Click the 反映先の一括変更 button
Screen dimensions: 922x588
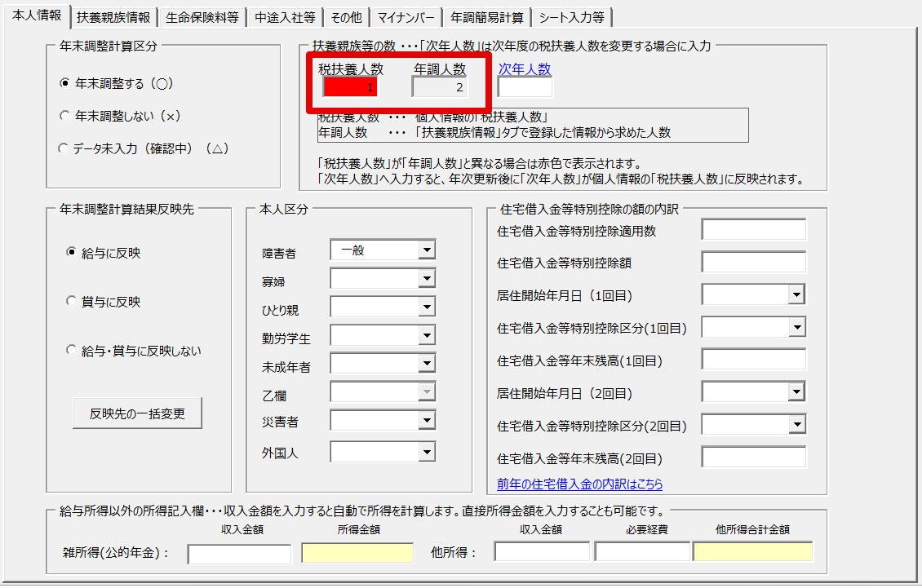(x=137, y=413)
